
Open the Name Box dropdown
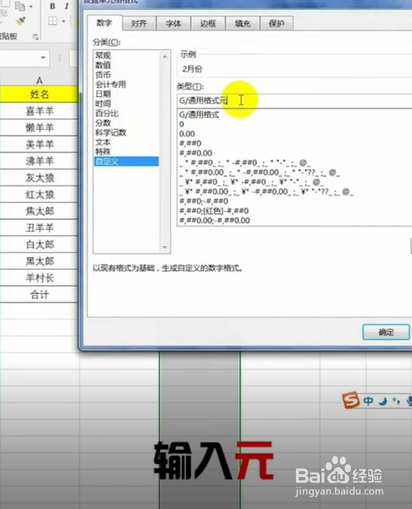(43, 58)
